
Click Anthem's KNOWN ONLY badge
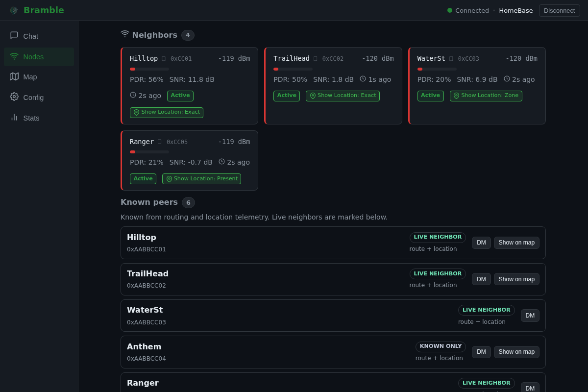(x=441, y=346)
